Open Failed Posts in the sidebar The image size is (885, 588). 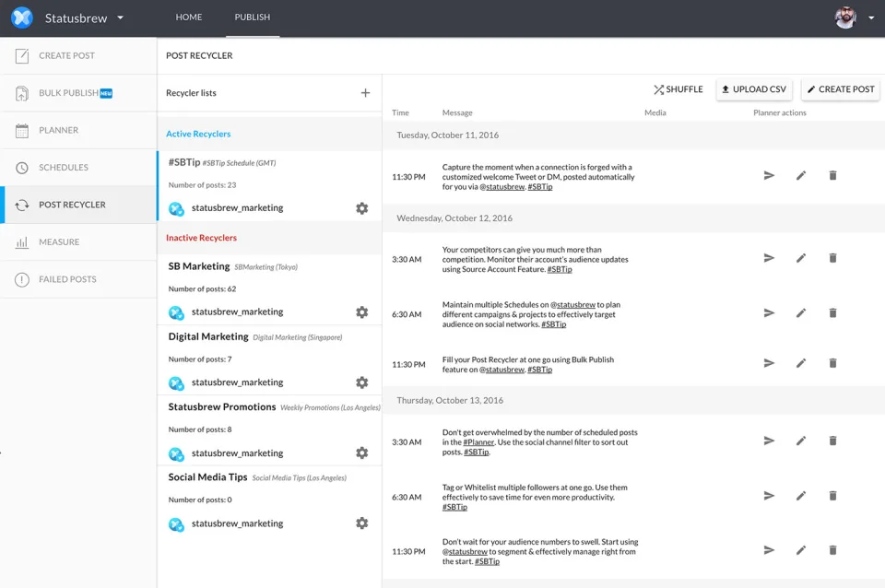click(78, 278)
